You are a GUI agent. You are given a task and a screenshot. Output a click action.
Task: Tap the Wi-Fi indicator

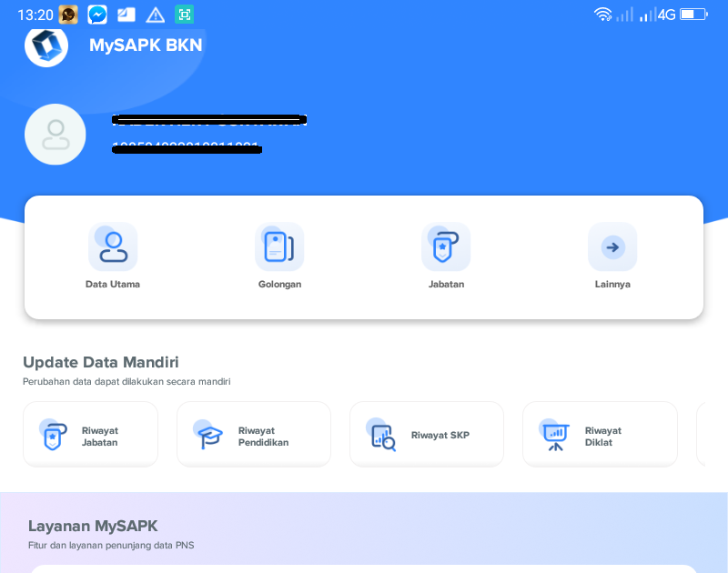604,13
